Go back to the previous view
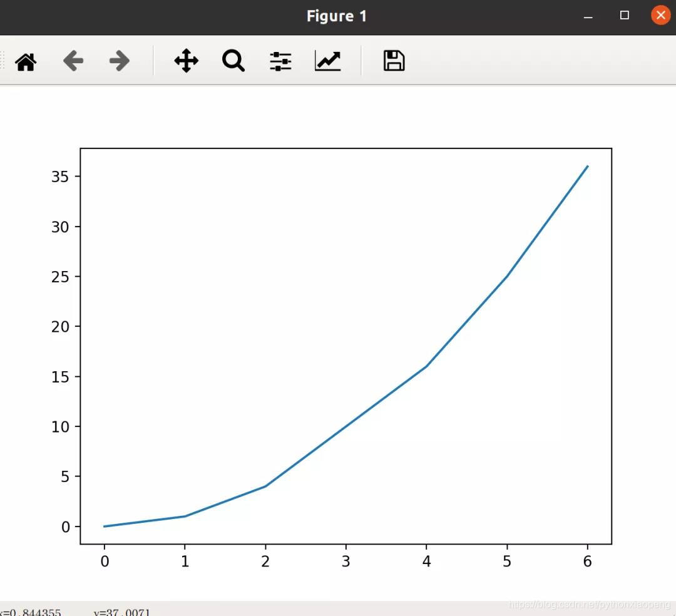This screenshot has width=676, height=616. coord(73,60)
